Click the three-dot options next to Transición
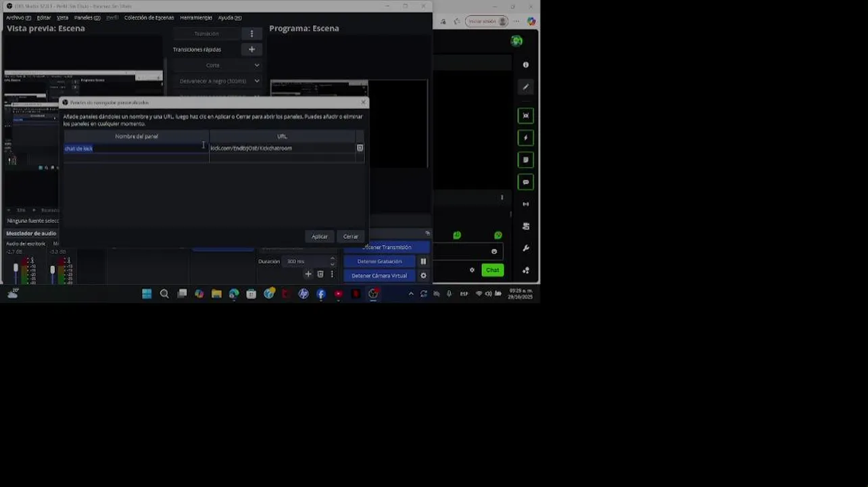The width and height of the screenshot is (868, 487). tap(251, 33)
